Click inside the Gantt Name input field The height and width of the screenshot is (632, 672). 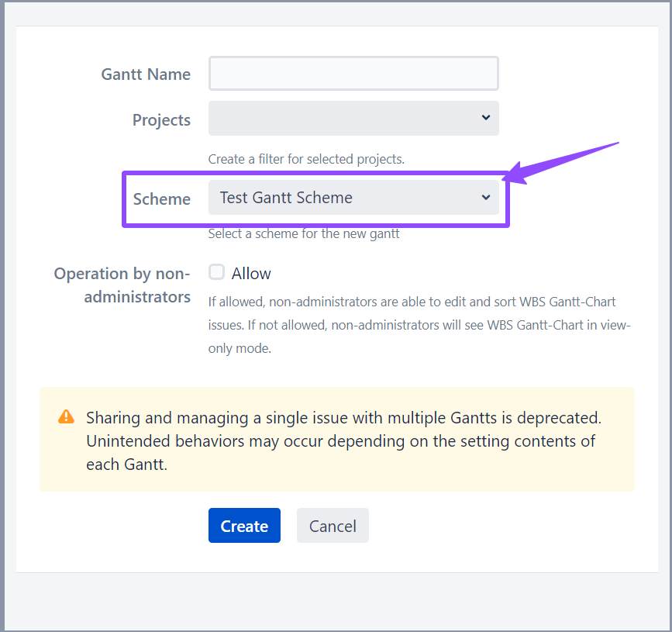coord(353,73)
